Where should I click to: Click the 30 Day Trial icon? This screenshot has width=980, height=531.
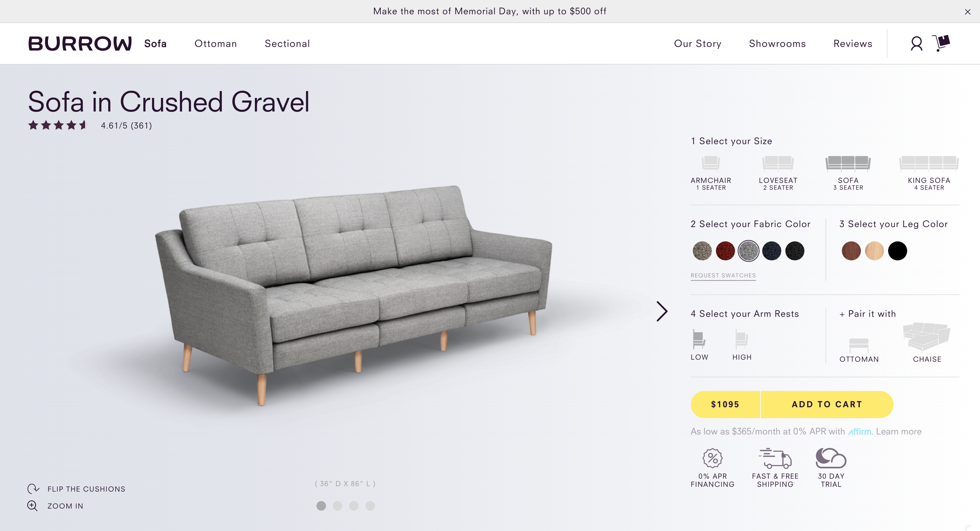[x=831, y=458]
